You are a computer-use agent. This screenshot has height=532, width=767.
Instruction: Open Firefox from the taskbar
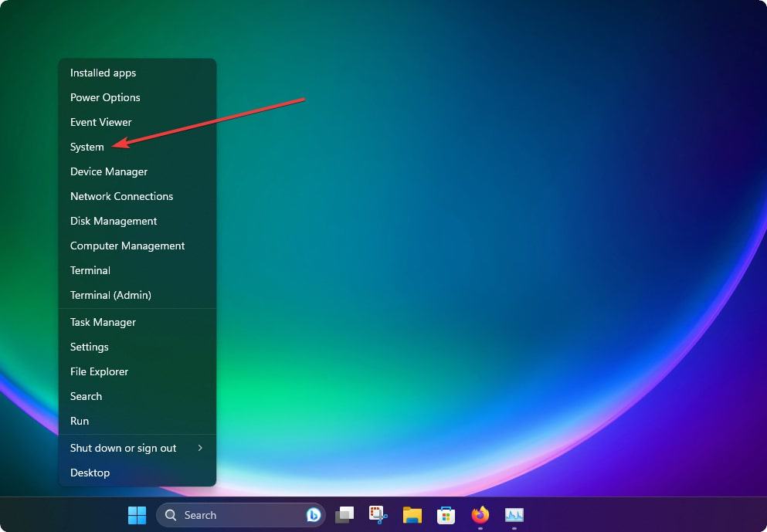[480, 515]
